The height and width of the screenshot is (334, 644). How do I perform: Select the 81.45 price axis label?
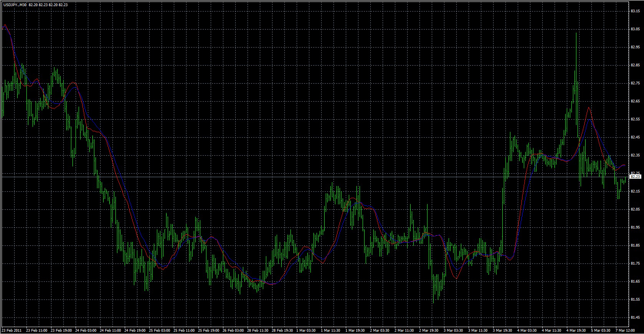[635, 318]
